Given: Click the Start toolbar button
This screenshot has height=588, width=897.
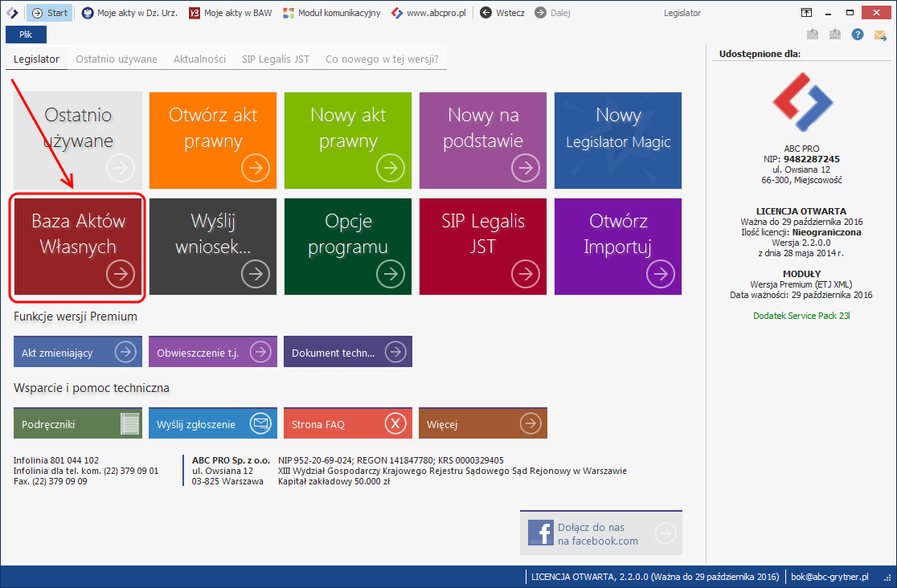Looking at the screenshot, I should (50, 13).
